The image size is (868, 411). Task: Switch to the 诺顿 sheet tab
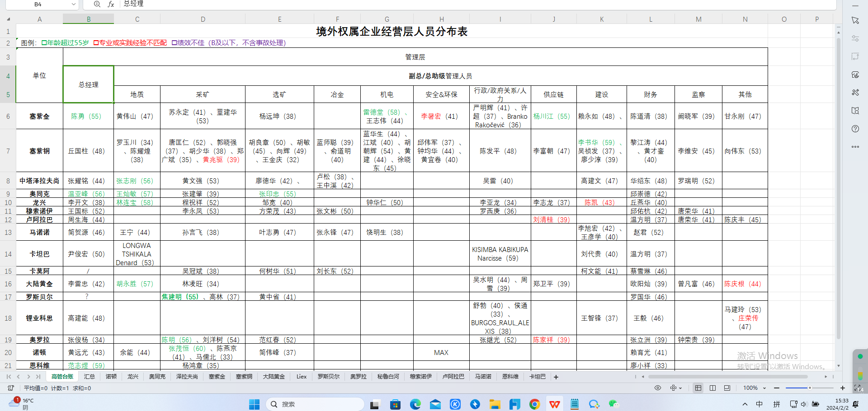(x=111, y=377)
